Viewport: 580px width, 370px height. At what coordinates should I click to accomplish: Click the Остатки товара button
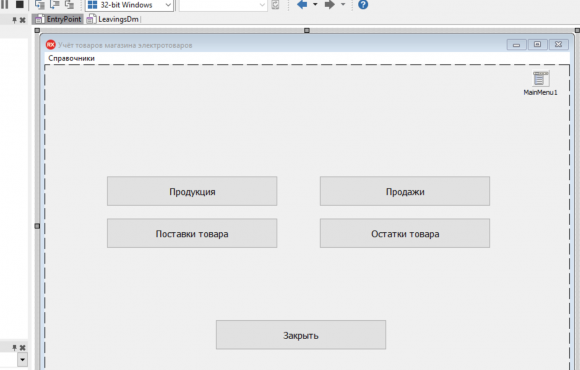click(405, 233)
